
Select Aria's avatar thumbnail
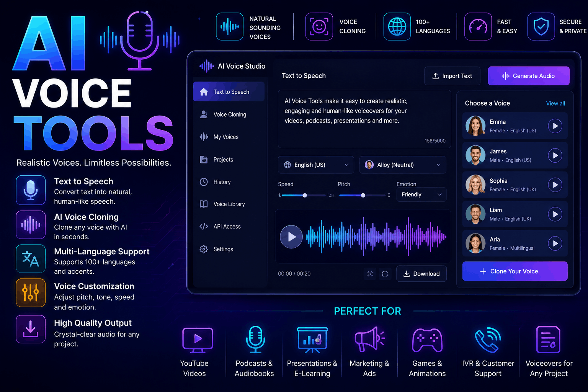475,243
